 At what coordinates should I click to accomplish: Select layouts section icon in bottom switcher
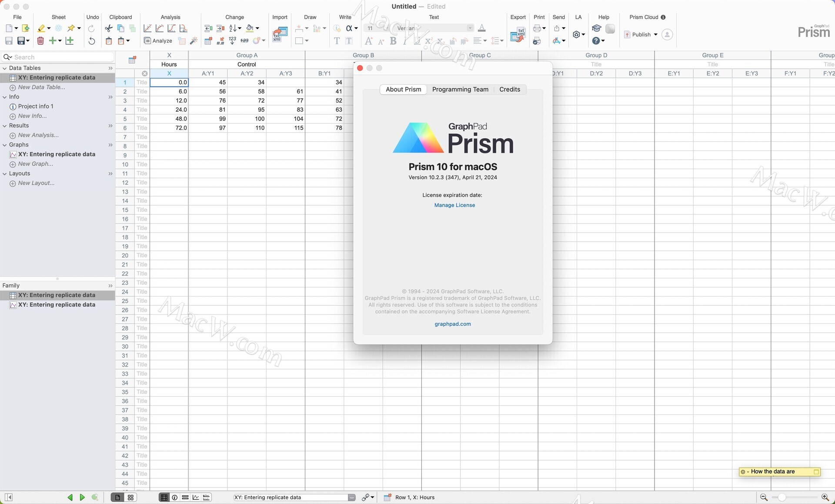point(207,497)
